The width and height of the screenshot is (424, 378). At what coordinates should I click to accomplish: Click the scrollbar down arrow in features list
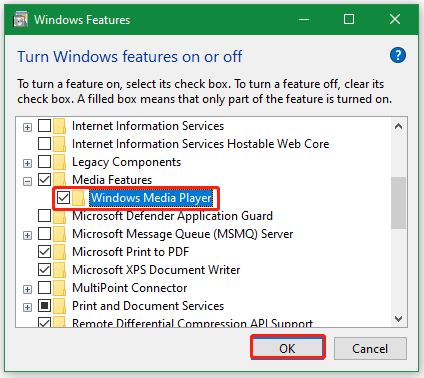point(398,319)
